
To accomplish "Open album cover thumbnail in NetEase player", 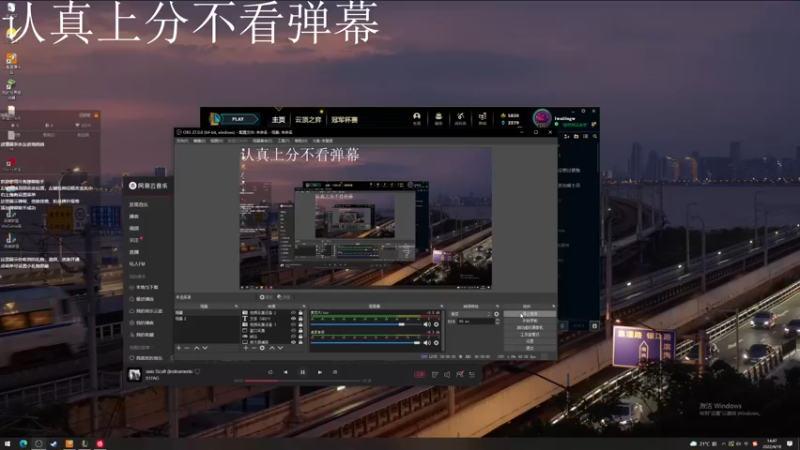I will point(135,375).
